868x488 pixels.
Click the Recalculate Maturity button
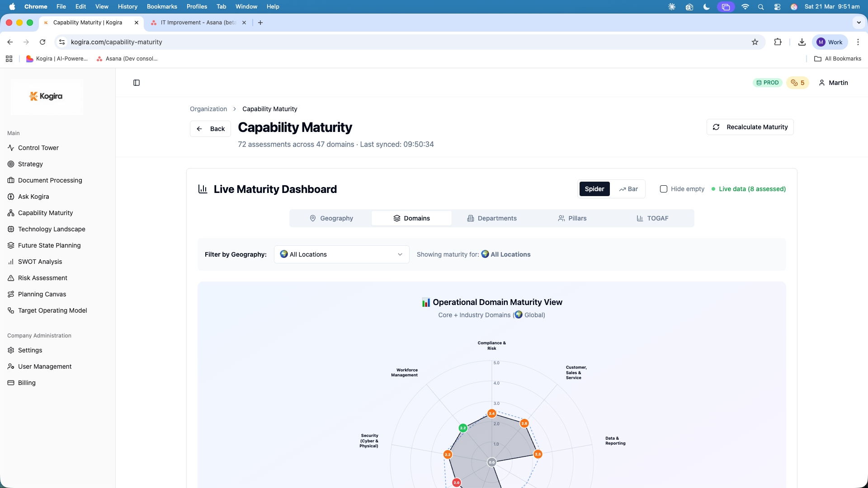click(750, 127)
